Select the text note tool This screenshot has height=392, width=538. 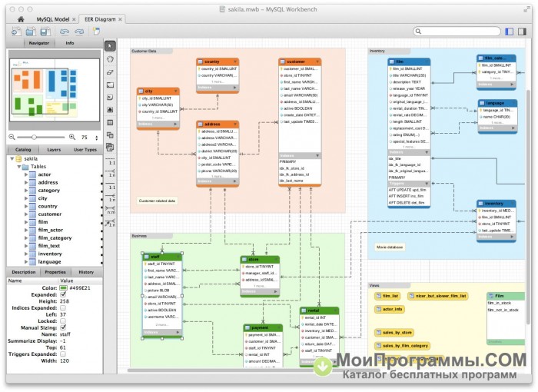(110, 98)
